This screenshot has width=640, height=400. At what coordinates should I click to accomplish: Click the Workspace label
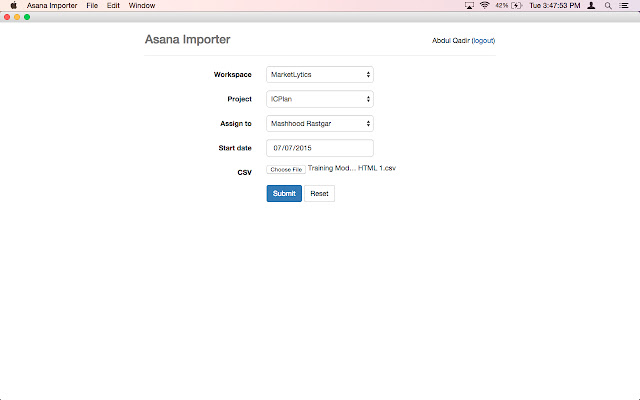pos(232,75)
